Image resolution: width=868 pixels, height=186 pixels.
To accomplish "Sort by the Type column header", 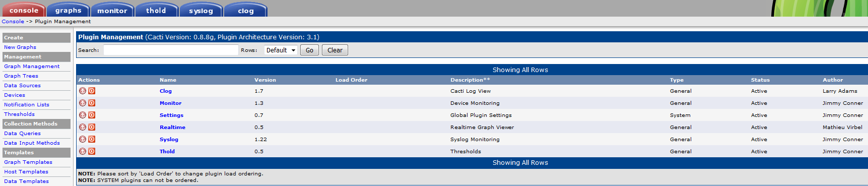I will (677, 80).
